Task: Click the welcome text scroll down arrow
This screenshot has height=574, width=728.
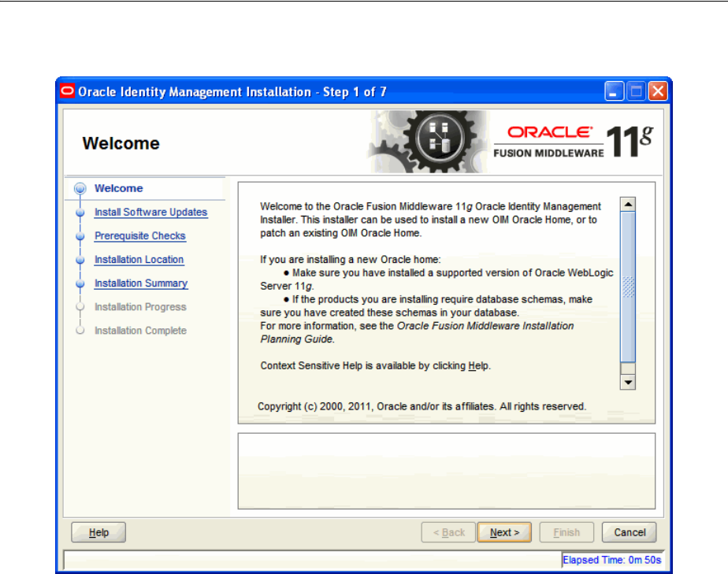Action: tap(628, 383)
